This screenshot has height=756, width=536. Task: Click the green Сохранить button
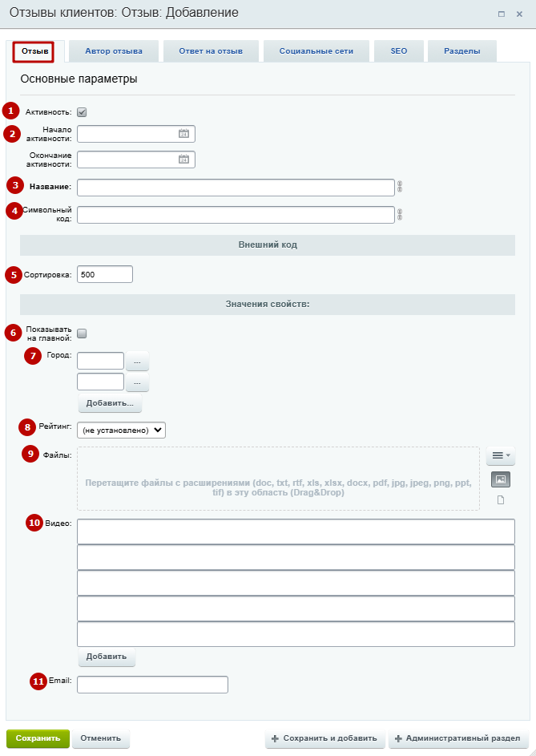pos(38,738)
